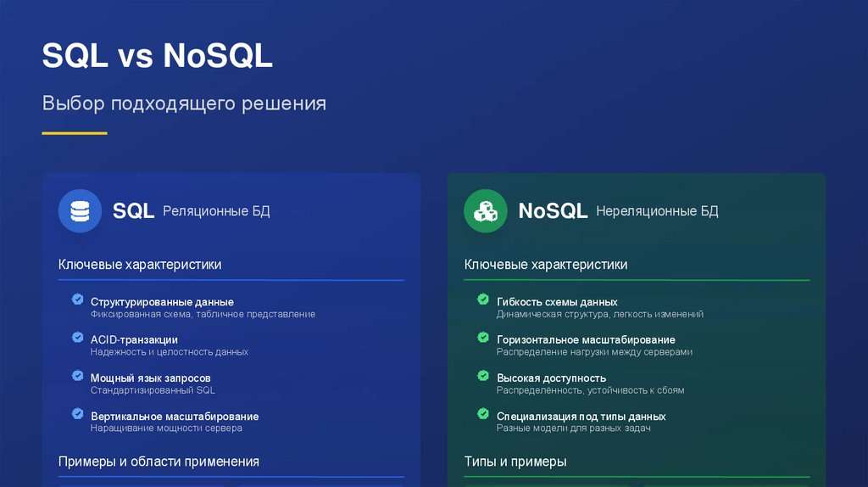Screen dimensions: 868x487
Task: Click the subtitle Выбор подходящего решения
Action: point(184,104)
